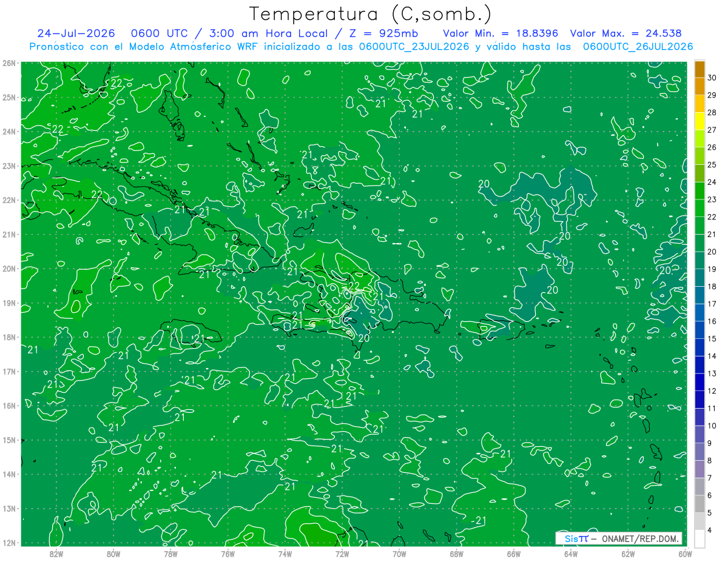The height and width of the screenshot is (562, 728).
Task: Click the longitude label '80W'
Action: (113, 554)
